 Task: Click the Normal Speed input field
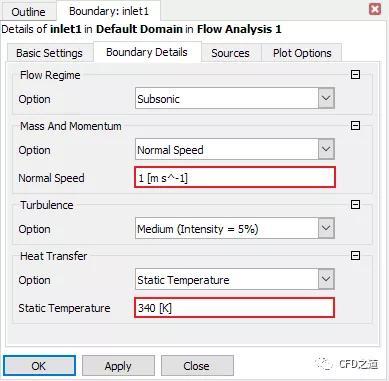pos(235,177)
